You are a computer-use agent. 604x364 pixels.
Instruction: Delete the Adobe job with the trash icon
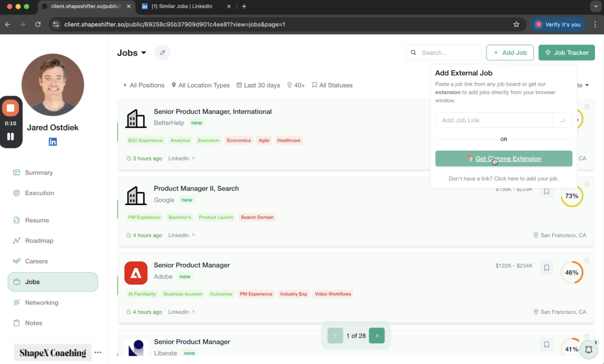point(587,260)
